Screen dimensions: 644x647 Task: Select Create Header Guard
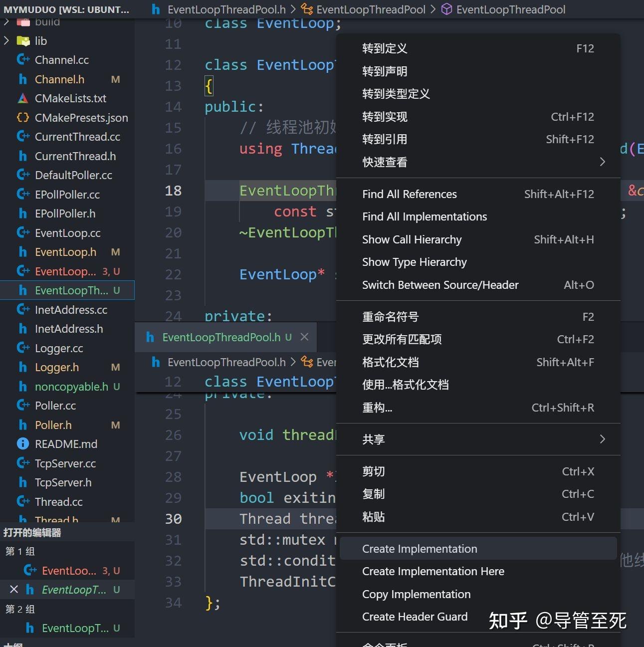[x=478, y=617]
